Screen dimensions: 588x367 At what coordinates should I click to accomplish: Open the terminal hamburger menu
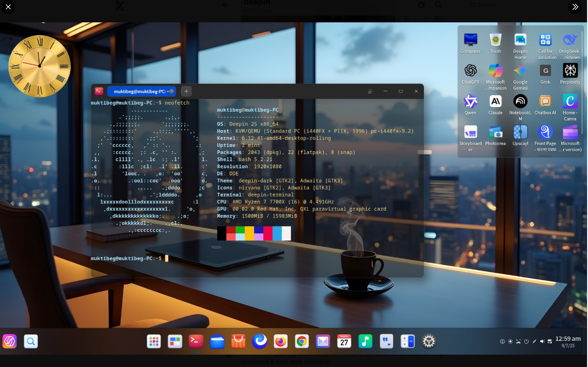(x=370, y=91)
